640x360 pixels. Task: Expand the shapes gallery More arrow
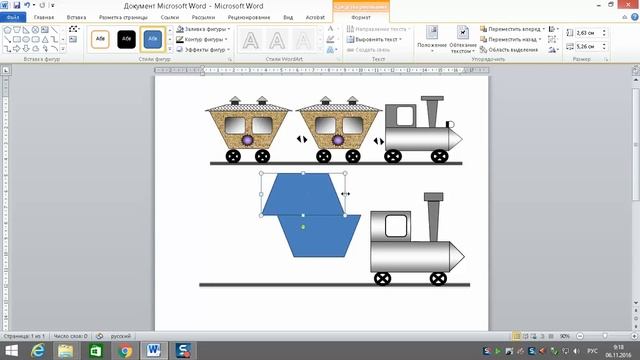pos(63,49)
